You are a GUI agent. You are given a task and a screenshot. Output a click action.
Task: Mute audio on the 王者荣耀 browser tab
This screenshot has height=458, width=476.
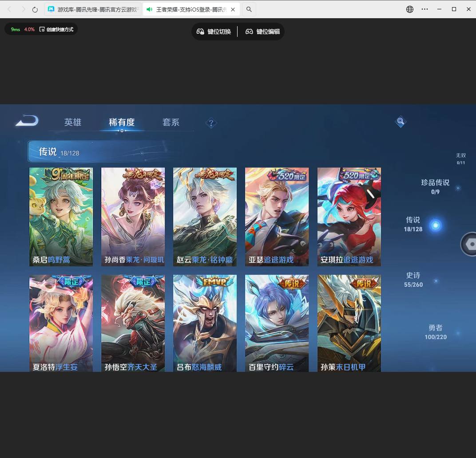point(149,9)
